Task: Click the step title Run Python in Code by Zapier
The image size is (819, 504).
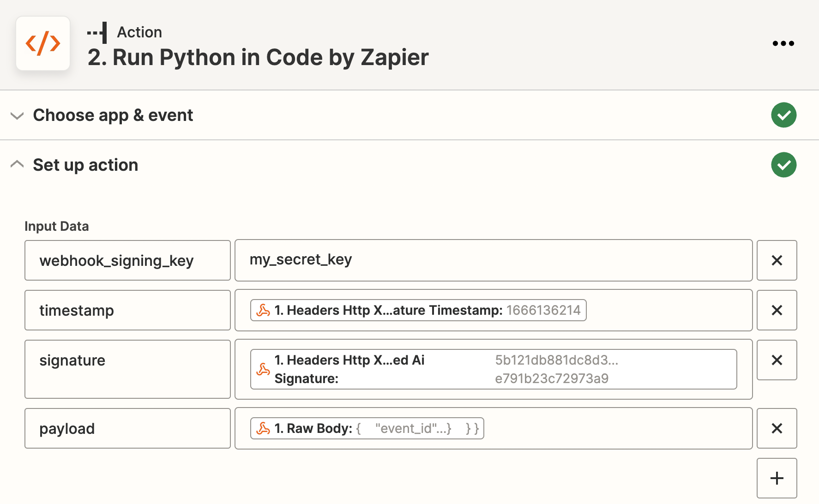Action: coord(258,58)
